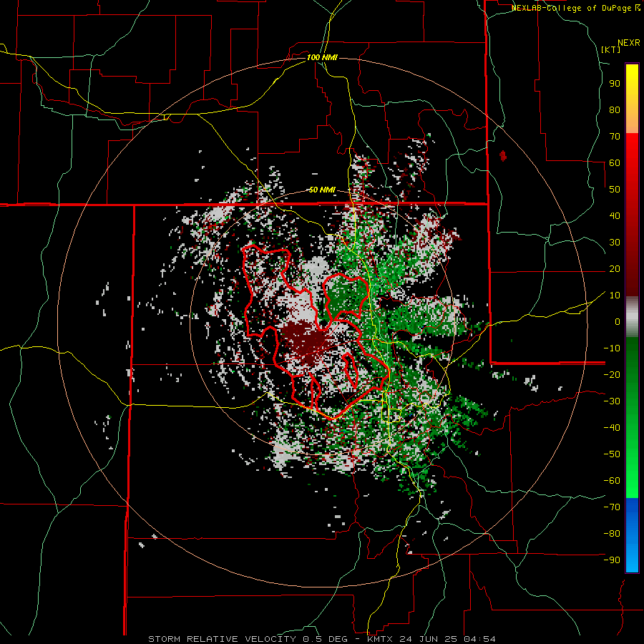The width and height of the screenshot is (644, 644).
Task: Click the NEXR label above the color bar
Action: click(629, 43)
